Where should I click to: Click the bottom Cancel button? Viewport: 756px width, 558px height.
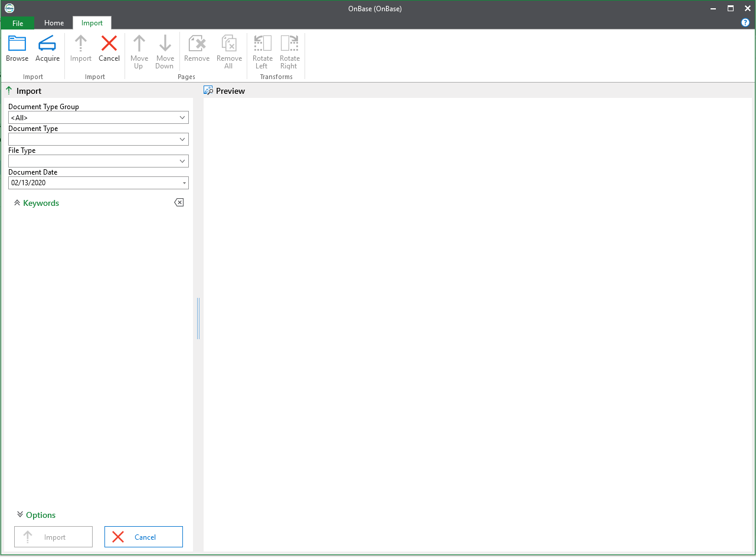tap(143, 537)
